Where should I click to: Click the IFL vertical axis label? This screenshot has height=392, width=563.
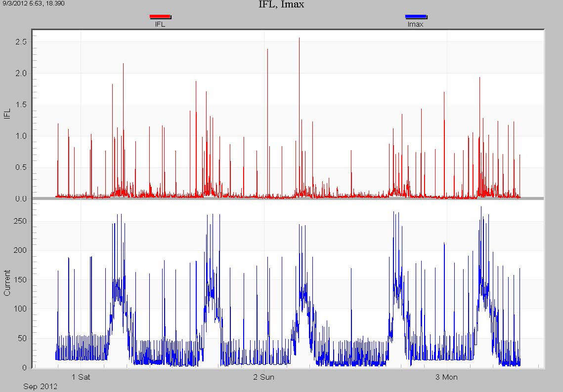click(x=6, y=114)
